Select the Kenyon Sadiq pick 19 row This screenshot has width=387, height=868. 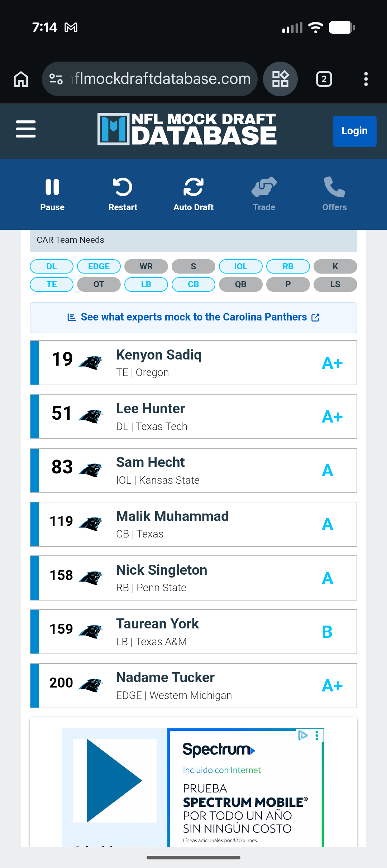193,363
